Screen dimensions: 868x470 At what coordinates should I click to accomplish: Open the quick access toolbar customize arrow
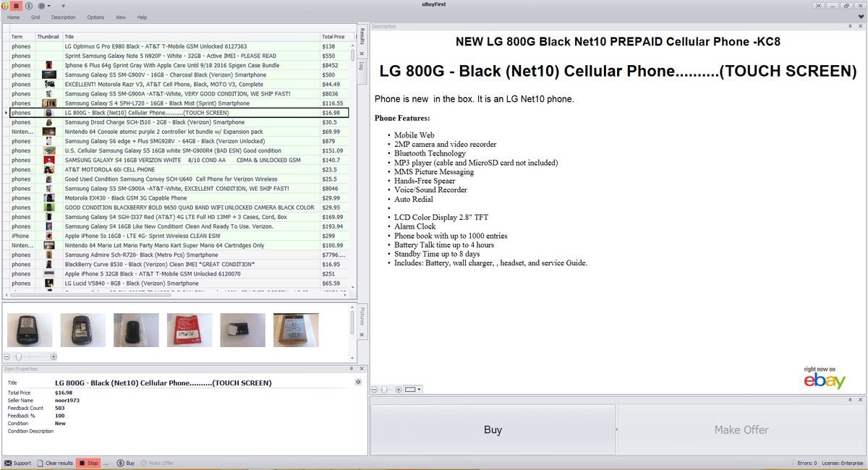[64, 6]
